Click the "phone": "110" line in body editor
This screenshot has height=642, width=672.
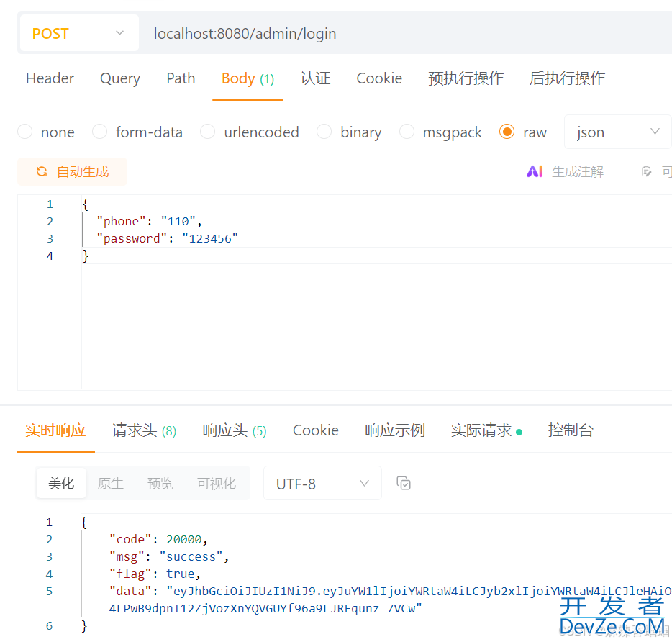(149, 221)
